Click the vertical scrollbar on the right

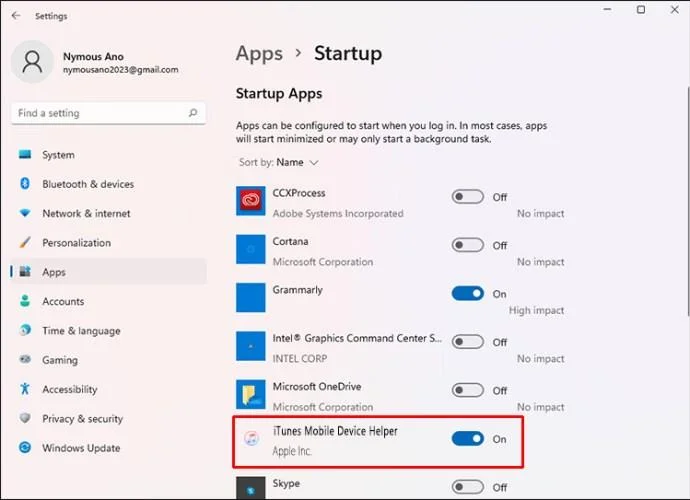tap(687, 201)
